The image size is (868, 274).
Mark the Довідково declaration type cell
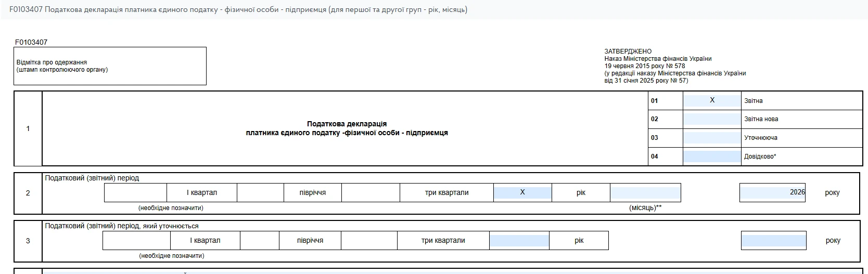click(712, 156)
